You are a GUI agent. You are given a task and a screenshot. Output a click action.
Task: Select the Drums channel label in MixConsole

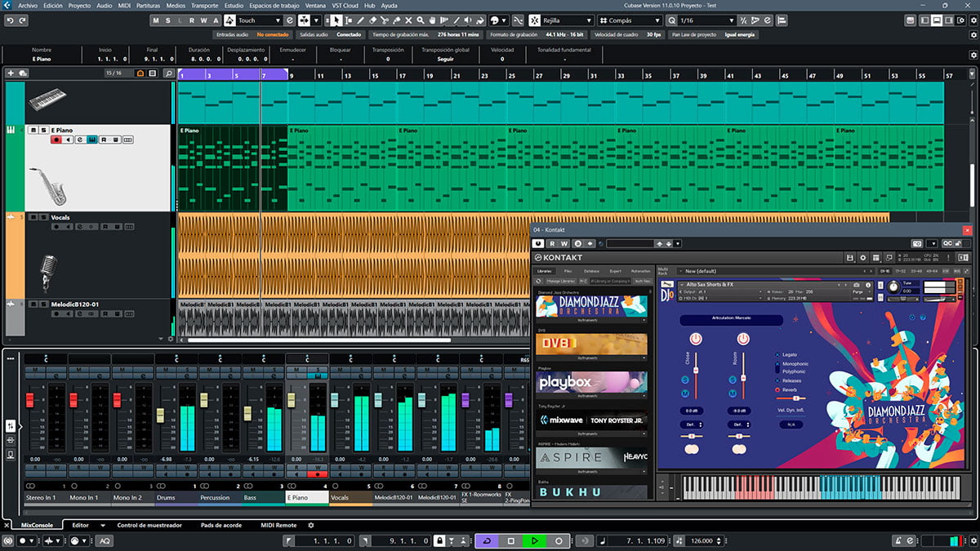pyautogui.click(x=176, y=497)
